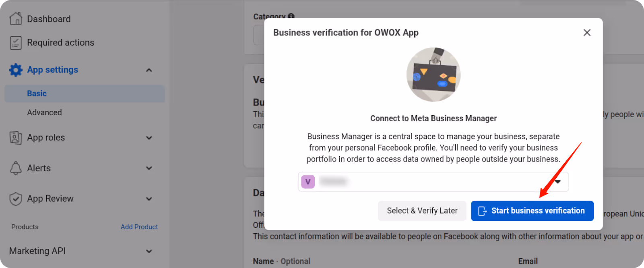
Task: Select the App roles ID badge icon
Action: (x=16, y=137)
